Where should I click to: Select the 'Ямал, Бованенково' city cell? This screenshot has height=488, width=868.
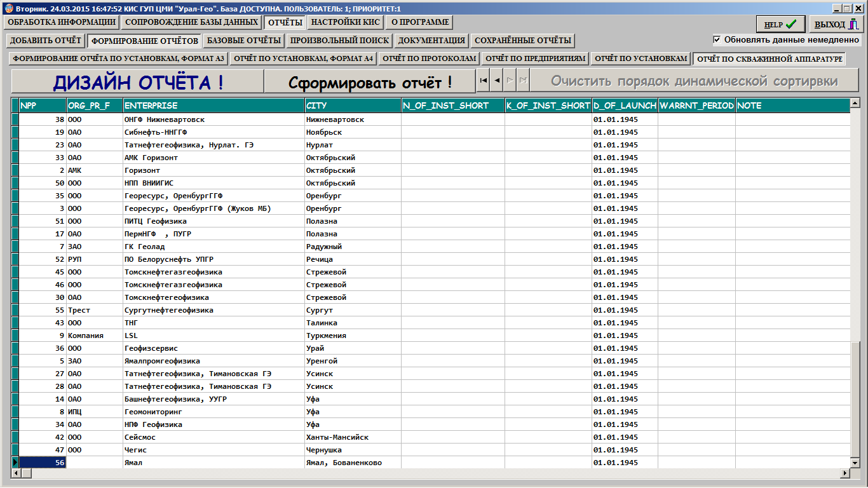point(353,463)
